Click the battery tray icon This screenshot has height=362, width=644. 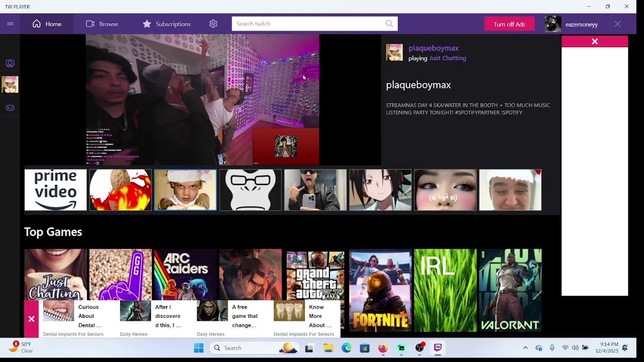[585, 348]
